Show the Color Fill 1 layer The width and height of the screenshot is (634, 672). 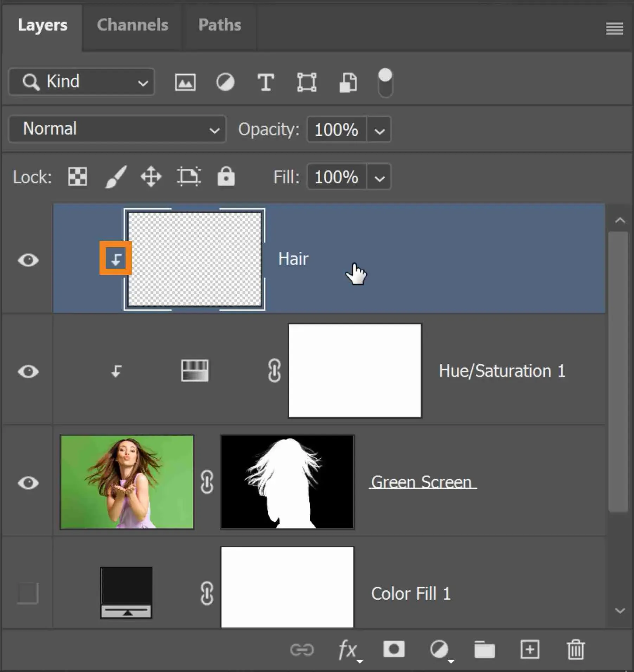coord(28,593)
